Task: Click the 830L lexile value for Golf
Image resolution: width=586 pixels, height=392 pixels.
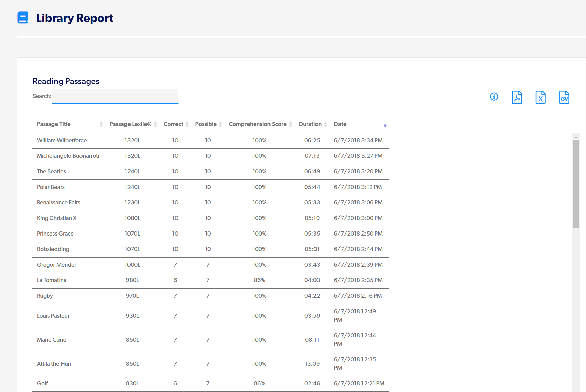Action: [x=133, y=383]
